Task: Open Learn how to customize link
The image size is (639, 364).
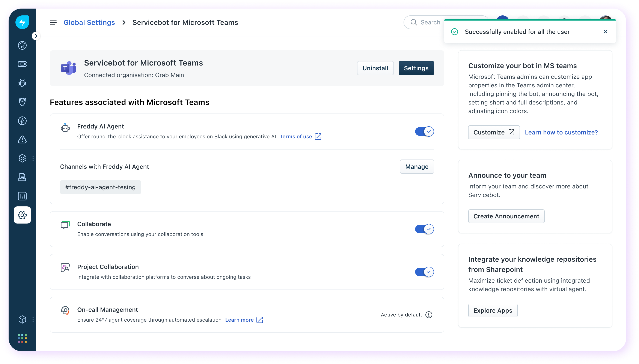Action: click(x=561, y=132)
